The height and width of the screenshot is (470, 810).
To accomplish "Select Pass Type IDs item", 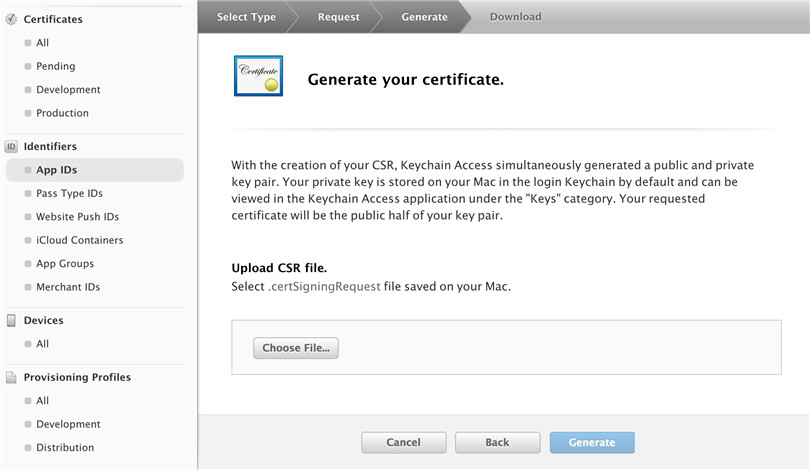I will [69, 194].
